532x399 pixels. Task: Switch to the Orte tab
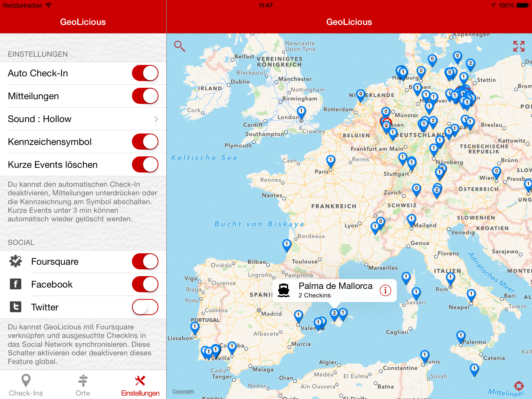point(83,385)
